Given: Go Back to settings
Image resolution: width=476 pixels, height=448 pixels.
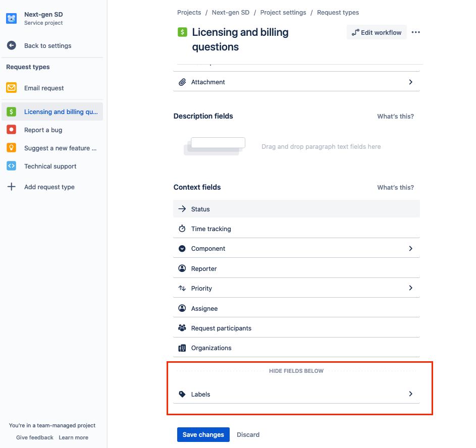Looking at the screenshot, I should point(47,45).
